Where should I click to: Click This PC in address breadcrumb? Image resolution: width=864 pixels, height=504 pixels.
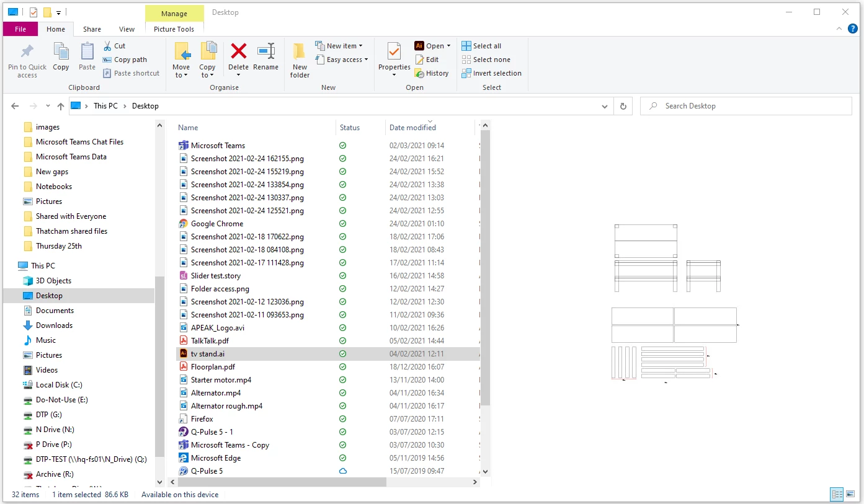(x=105, y=106)
